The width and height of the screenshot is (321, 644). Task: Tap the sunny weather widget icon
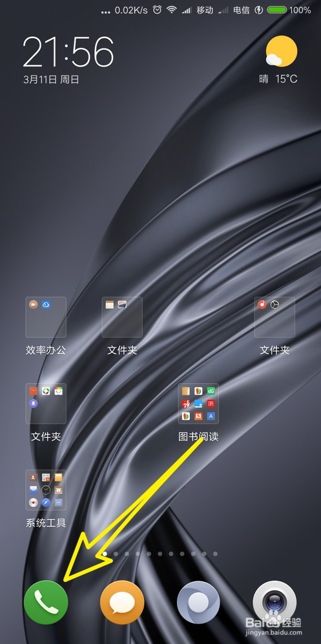pyautogui.click(x=281, y=51)
